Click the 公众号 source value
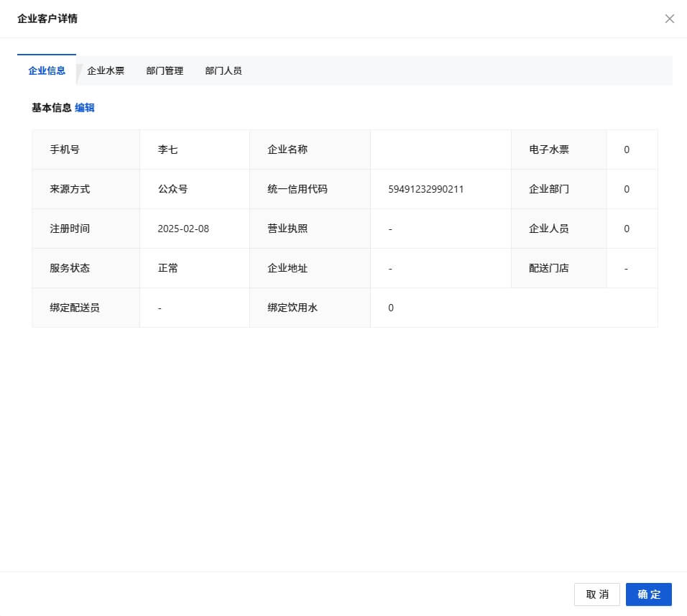 click(x=172, y=189)
